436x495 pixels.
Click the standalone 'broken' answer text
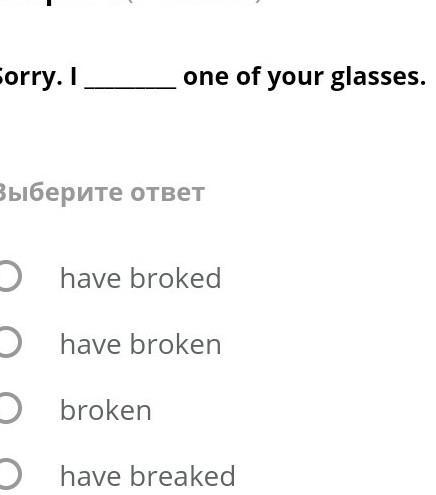coord(106,410)
